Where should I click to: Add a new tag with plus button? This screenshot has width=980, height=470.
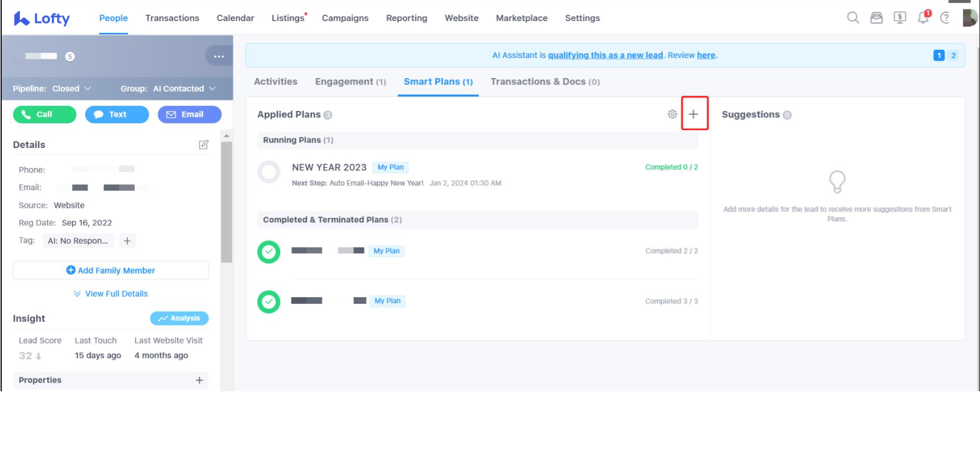[x=127, y=241]
